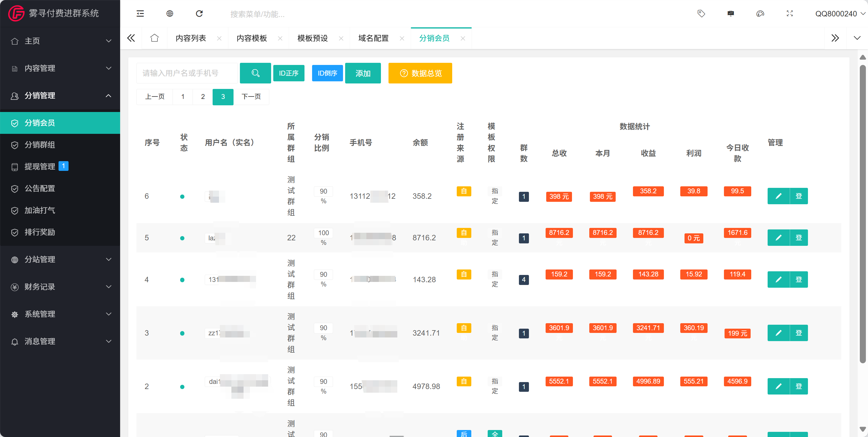
Task: Open the tag notes icon in header
Action: click(701, 13)
